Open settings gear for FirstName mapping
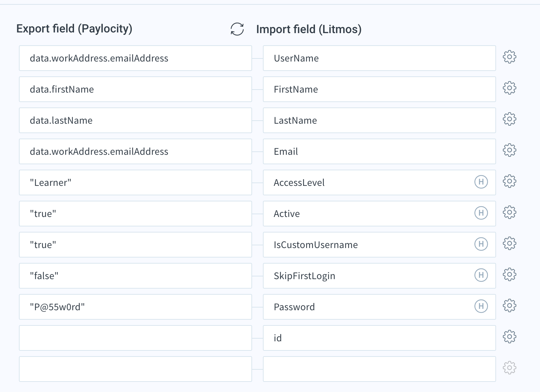Screen dimensions: 540x392 [510, 88]
